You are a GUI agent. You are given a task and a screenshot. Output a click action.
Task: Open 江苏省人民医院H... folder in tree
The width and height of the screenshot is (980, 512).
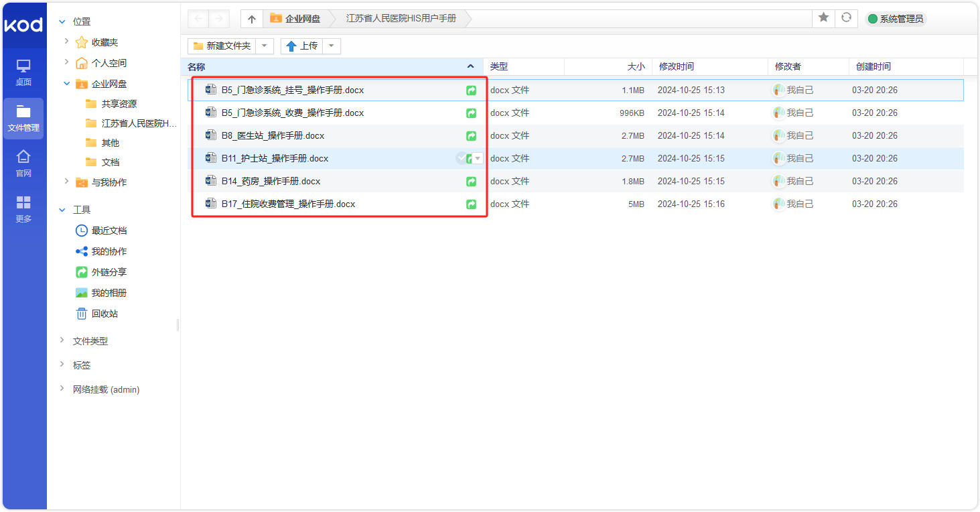point(131,123)
